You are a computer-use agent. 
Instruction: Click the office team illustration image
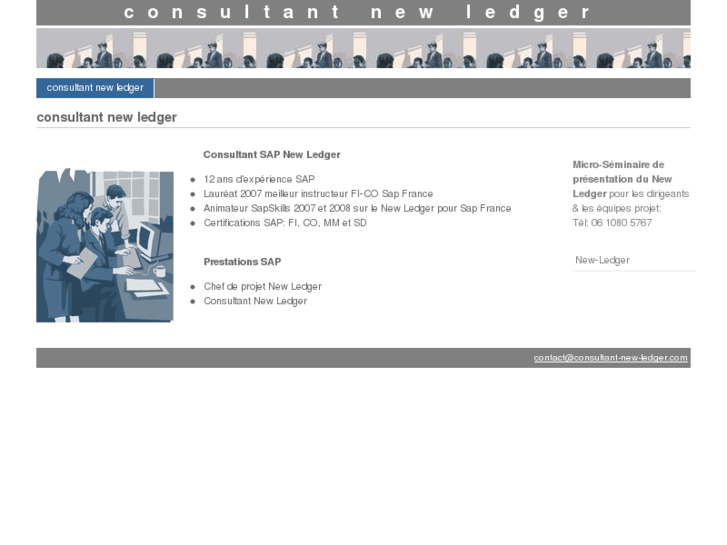pos(105,245)
